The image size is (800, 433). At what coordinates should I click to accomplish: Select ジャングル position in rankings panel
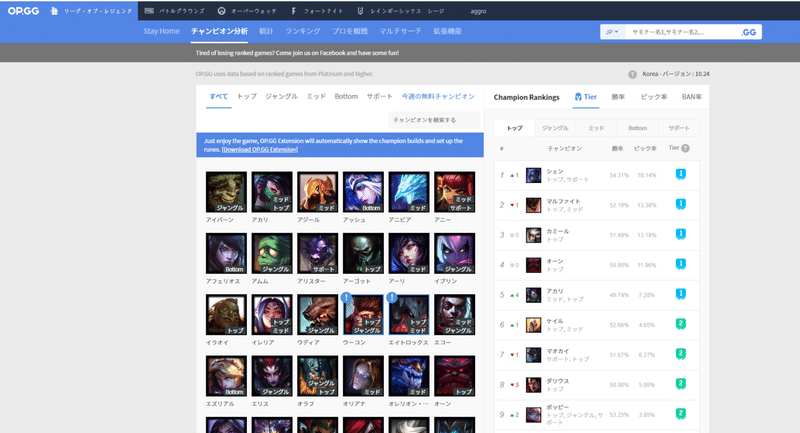[555, 128]
